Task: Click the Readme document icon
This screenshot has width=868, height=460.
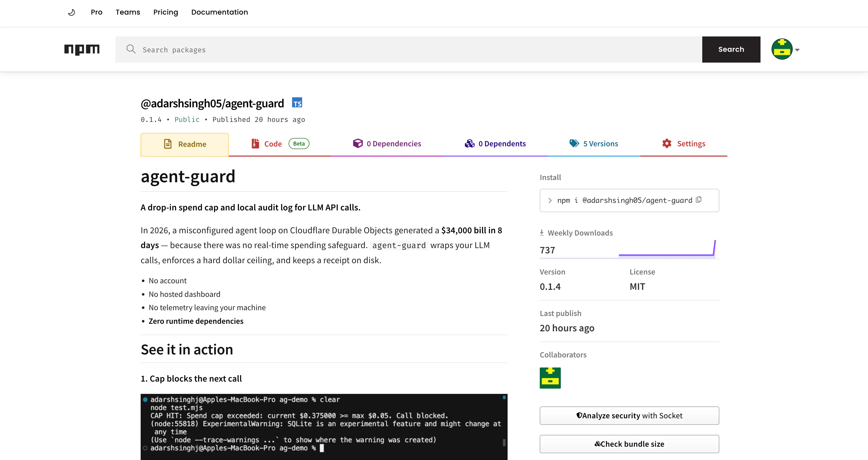Action: pyautogui.click(x=168, y=144)
